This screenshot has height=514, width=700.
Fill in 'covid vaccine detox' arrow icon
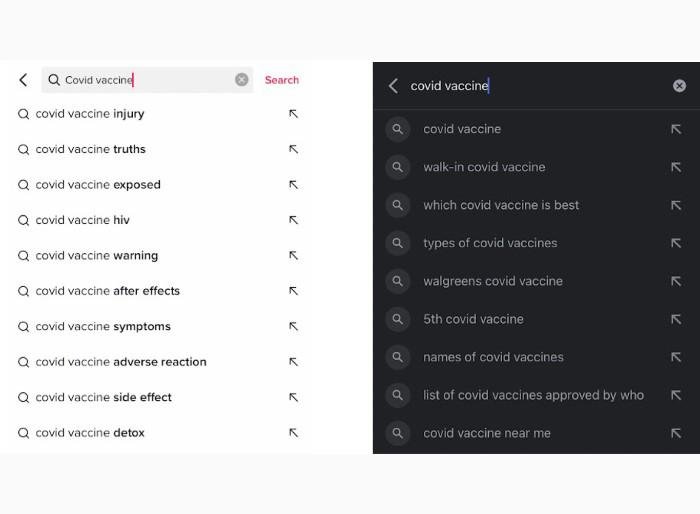293,433
